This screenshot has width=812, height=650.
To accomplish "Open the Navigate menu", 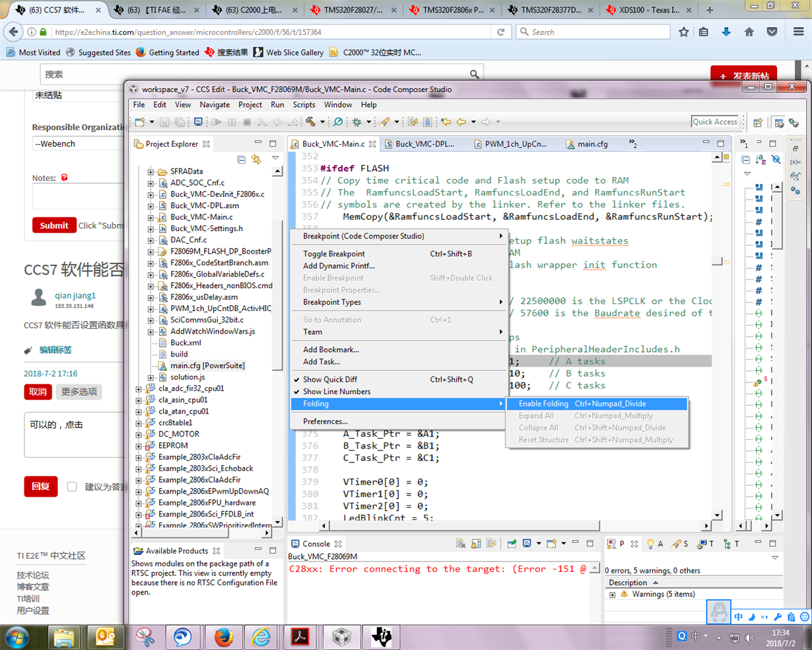I will click(215, 104).
